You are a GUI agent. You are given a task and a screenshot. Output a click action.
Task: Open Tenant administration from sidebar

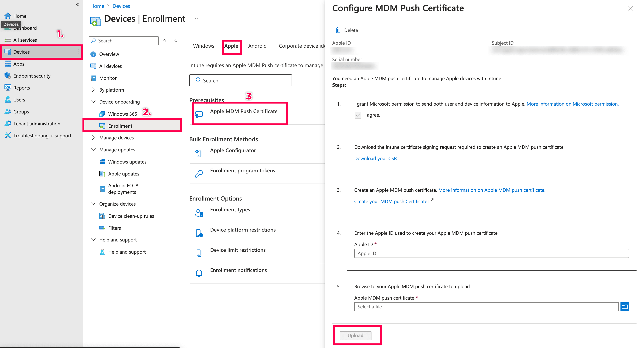(37, 123)
